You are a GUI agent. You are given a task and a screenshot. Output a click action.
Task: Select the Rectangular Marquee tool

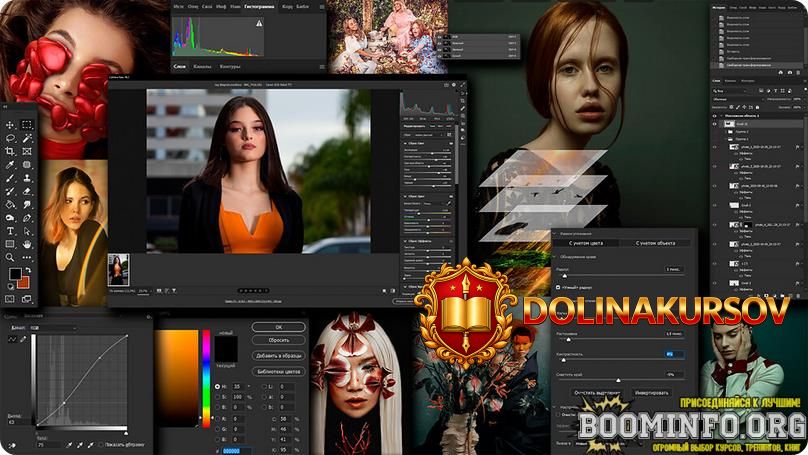point(27,125)
